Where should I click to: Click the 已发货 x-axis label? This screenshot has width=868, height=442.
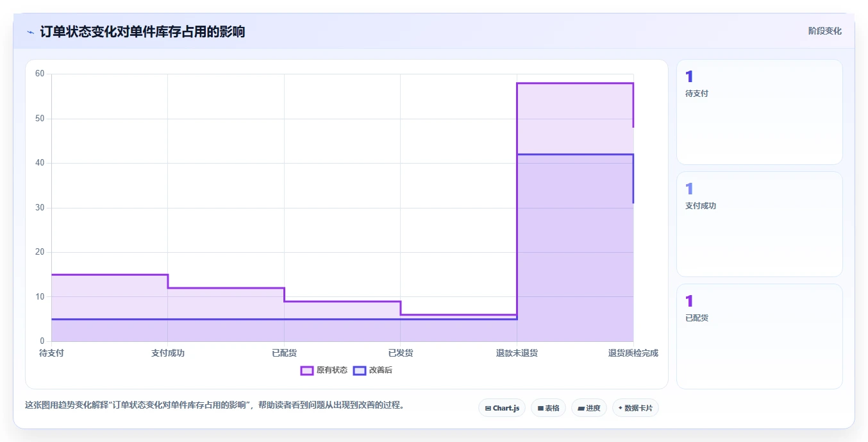(x=401, y=353)
